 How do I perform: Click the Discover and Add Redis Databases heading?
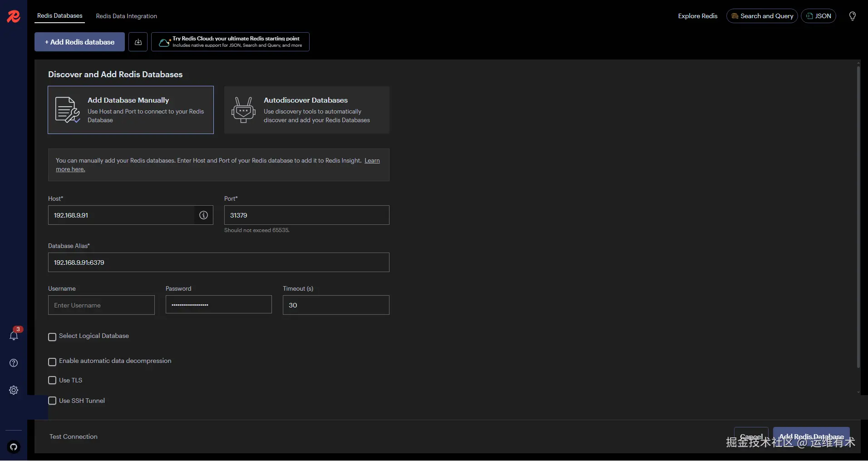(x=115, y=74)
